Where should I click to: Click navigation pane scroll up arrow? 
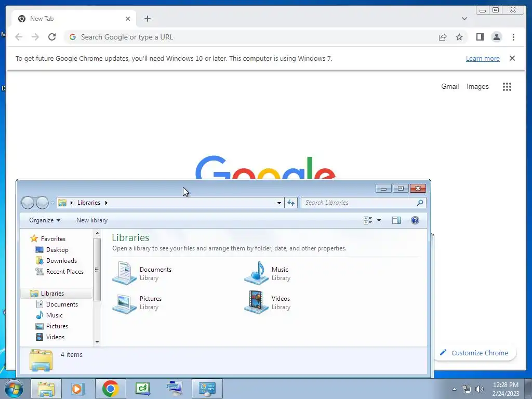coord(97,233)
